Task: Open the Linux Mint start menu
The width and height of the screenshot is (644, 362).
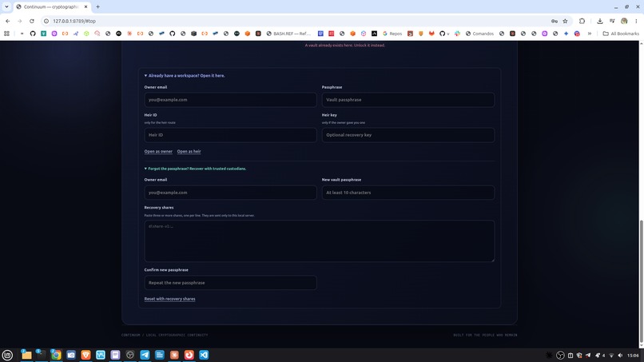Action: 7,355
